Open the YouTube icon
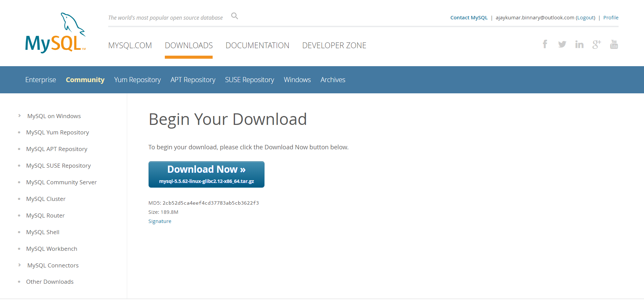Image resolution: width=644 pixels, height=300 pixels. click(x=614, y=44)
